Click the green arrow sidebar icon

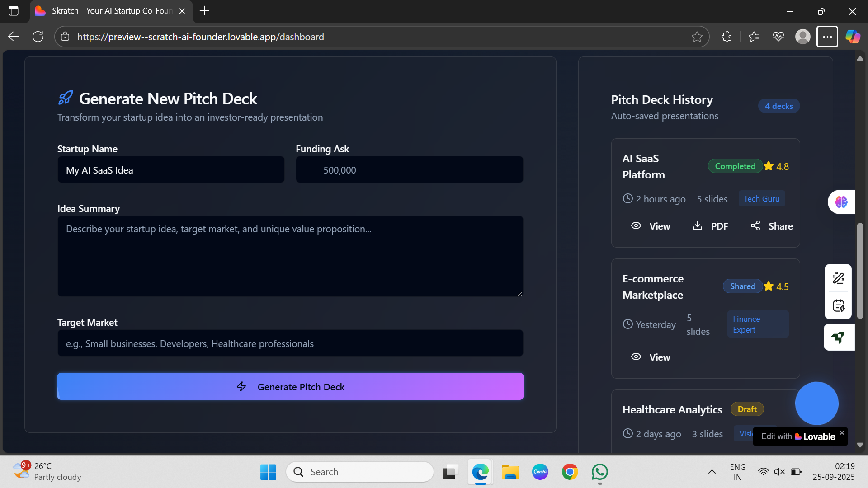(839, 337)
